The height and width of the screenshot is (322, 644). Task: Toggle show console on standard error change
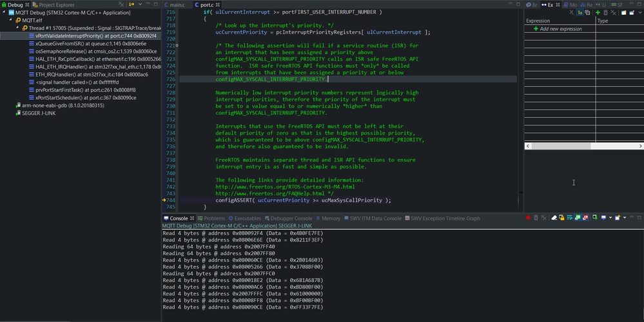[x=585, y=218]
